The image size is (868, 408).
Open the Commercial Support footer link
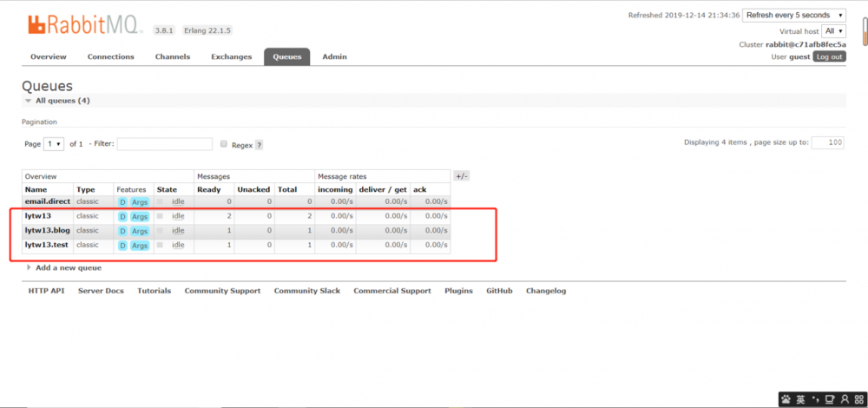(x=392, y=291)
